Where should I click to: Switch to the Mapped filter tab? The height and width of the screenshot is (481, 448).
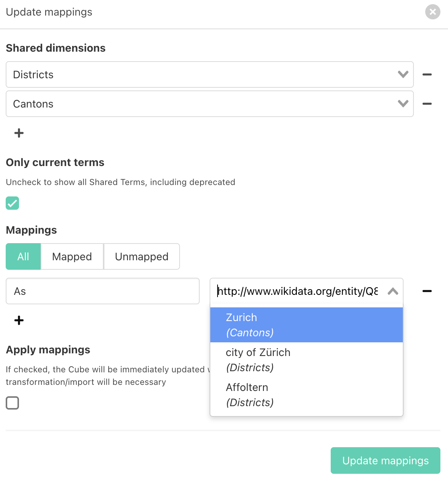[72, 256]
